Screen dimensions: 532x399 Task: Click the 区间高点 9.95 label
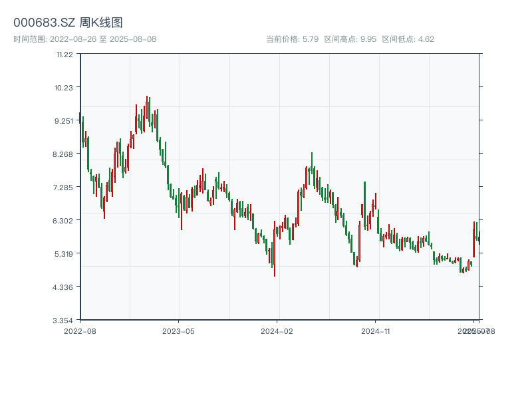[x=350, y=39]
